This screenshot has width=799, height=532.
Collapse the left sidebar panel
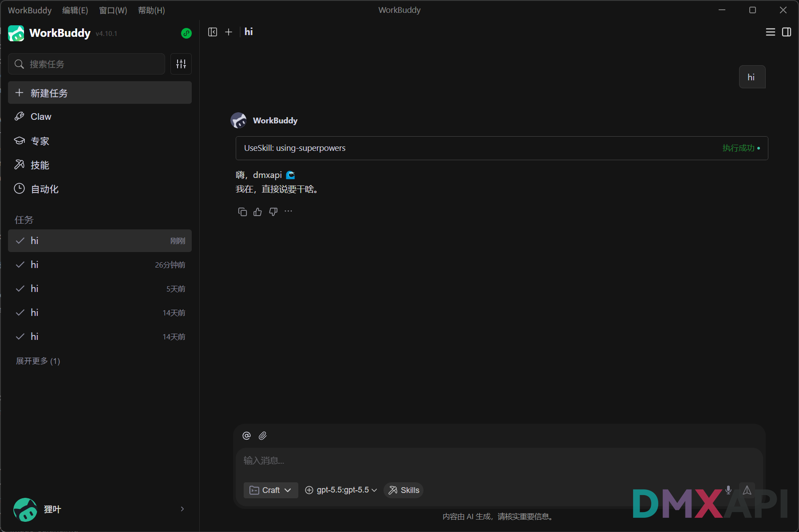(x=213, y=32)
